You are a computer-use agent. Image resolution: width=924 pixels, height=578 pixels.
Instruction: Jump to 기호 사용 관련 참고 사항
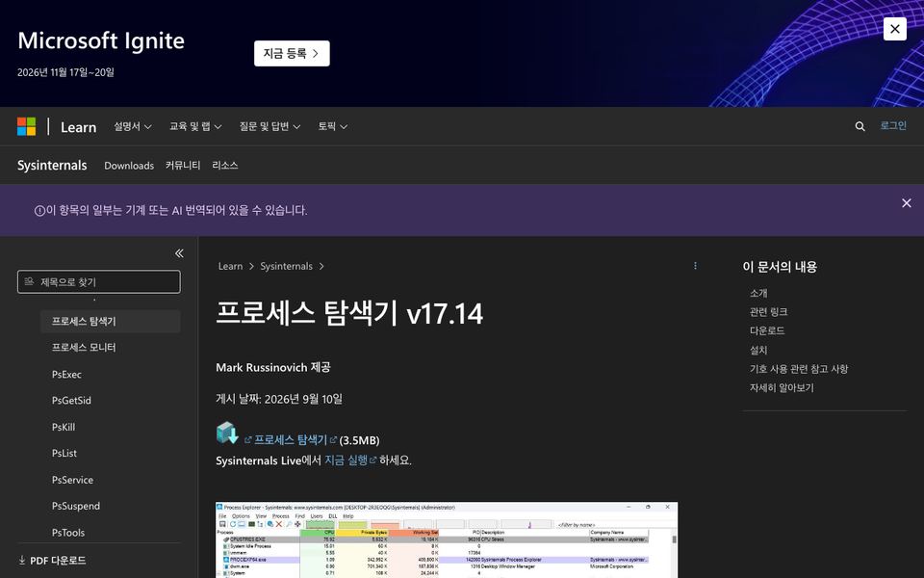(x=799, y=369)
